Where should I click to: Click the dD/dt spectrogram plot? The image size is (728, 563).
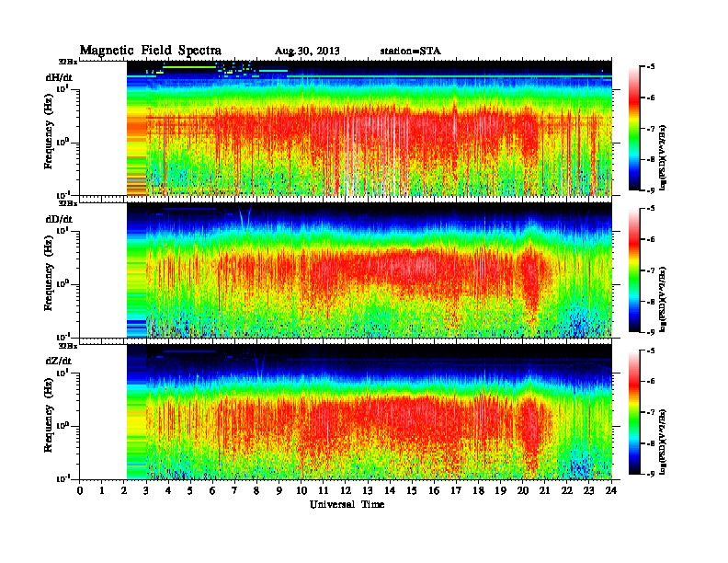[x=370, y=270]
